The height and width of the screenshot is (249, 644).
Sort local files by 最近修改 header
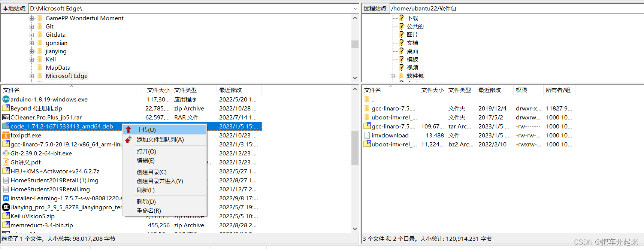pyautogui.click(x=239, y=90)
